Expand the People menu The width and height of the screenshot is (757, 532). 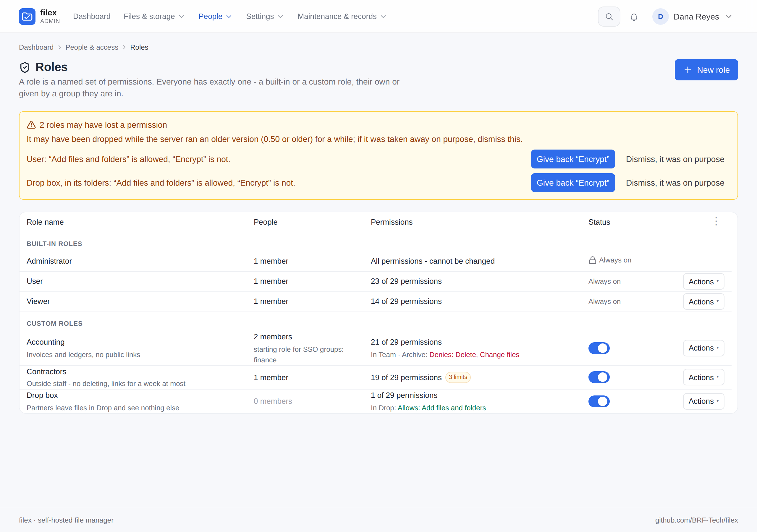pos(215,17)
